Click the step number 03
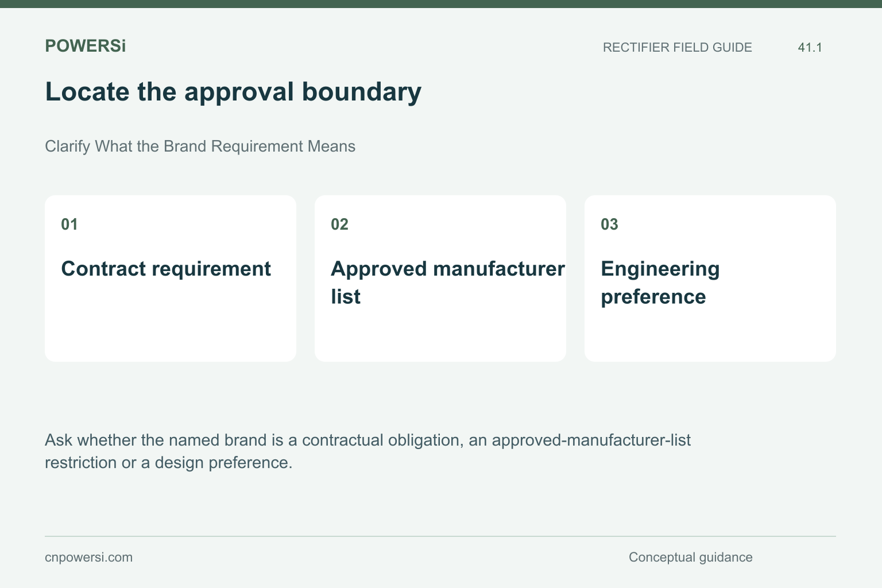This screenshot has width=882, height=588. [x=609, y=225]
